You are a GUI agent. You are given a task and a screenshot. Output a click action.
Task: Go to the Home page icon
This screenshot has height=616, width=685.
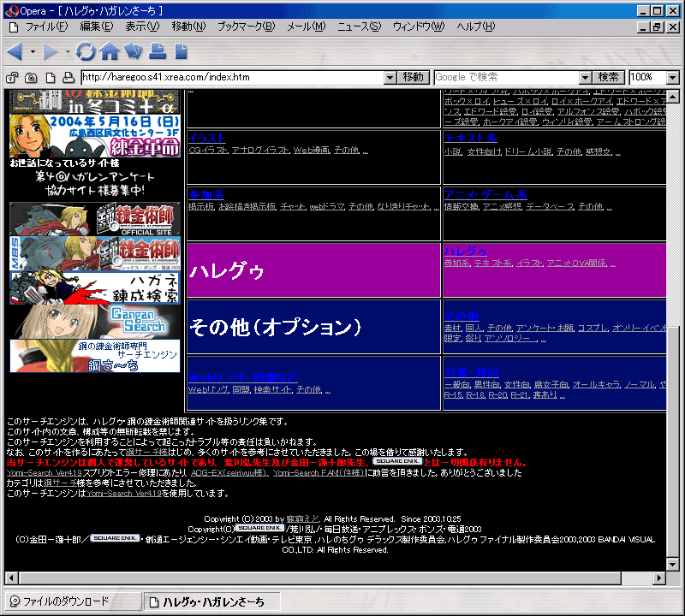[x=110, y=51]
